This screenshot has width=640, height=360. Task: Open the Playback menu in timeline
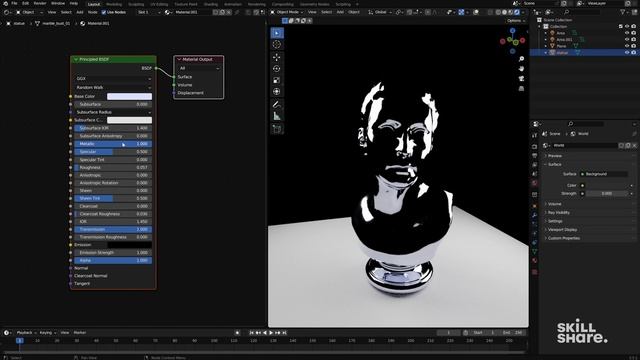[26, 333]
